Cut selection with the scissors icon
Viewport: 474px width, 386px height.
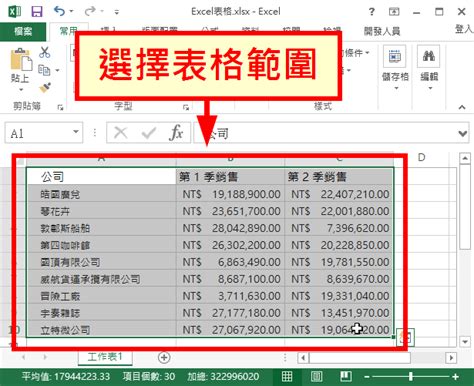click(x=45, y=52)
